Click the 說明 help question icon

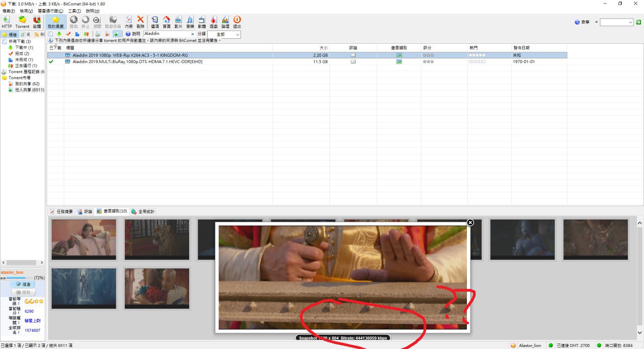coord(132,34)
